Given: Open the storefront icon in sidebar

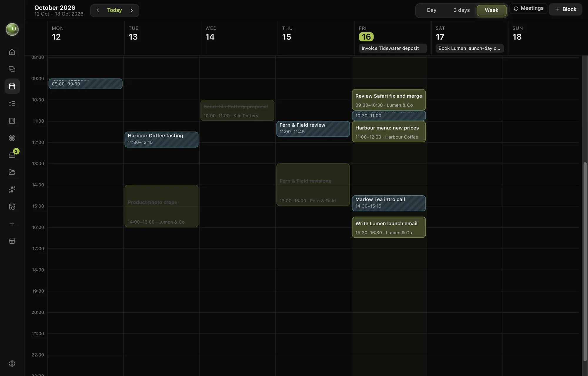Looking at the screenshot, I should [x=12, y=241].
